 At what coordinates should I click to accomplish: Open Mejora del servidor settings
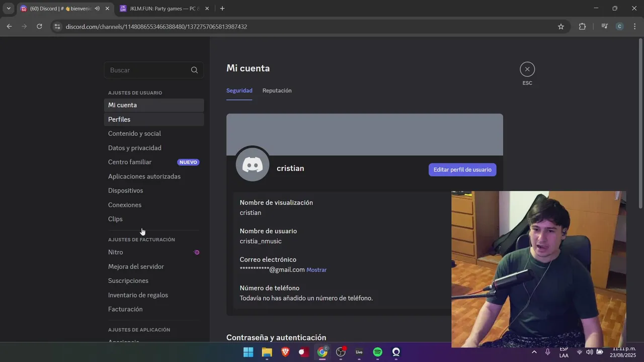click(154, 266)
